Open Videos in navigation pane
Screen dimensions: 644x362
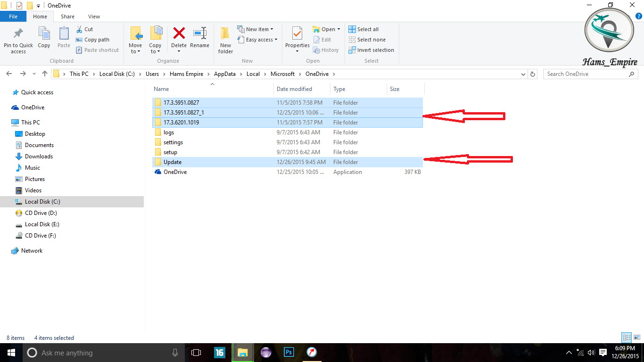coord(29,190)
